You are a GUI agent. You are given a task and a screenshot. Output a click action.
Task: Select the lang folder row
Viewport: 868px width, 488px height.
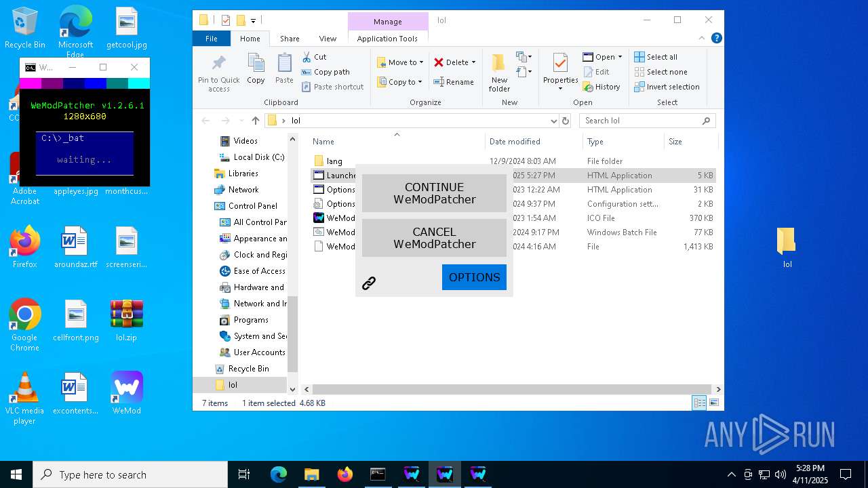tap(513, 161)
